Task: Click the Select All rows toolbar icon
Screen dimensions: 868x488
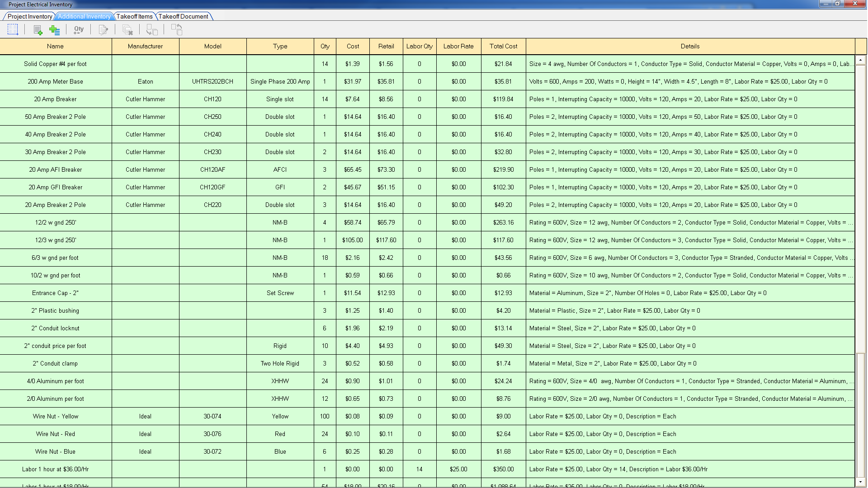Action: click(x=13, y=30)
